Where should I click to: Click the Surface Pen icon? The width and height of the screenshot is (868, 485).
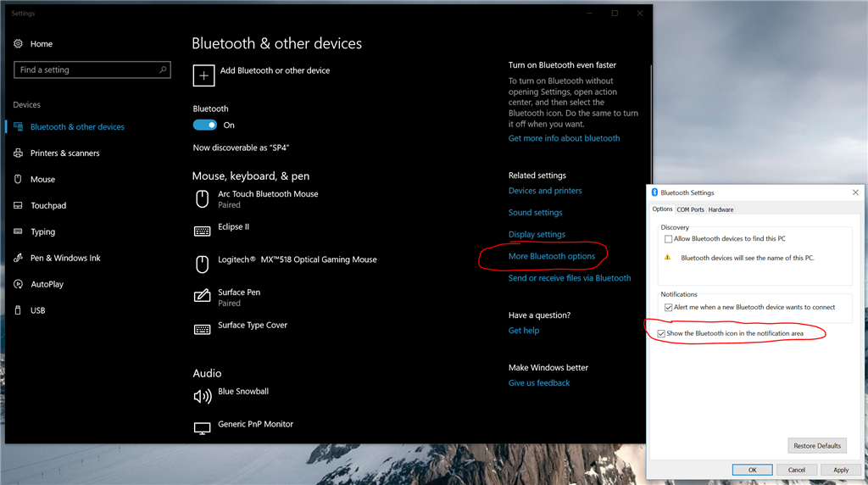coord(202,296)
